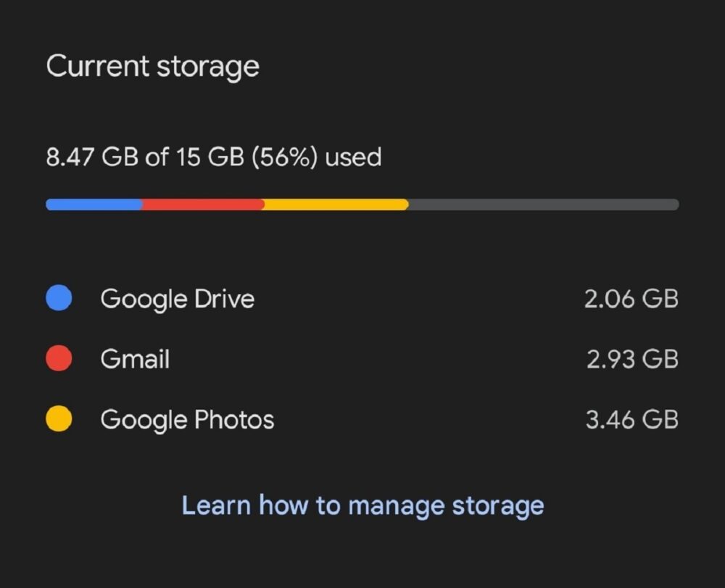Click the blue segment of the storage bar

click(x=94, y=204)
